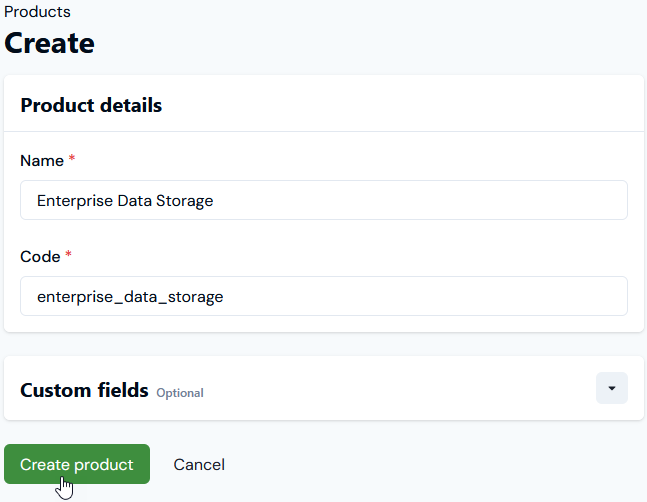647x502 pixels.
Task: Select the Name field label
Action: 42,160
